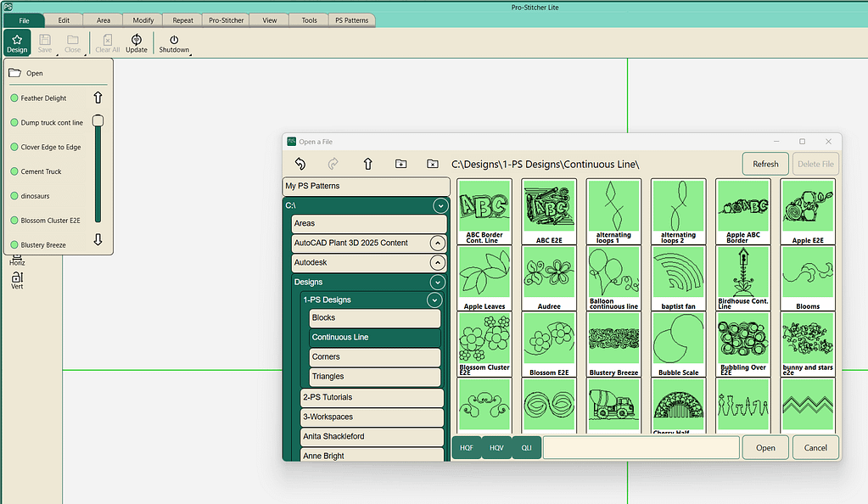Click the recent designs scroll slider handle
Viewport: 868px width, 504px height.
(x=98, y=121)
